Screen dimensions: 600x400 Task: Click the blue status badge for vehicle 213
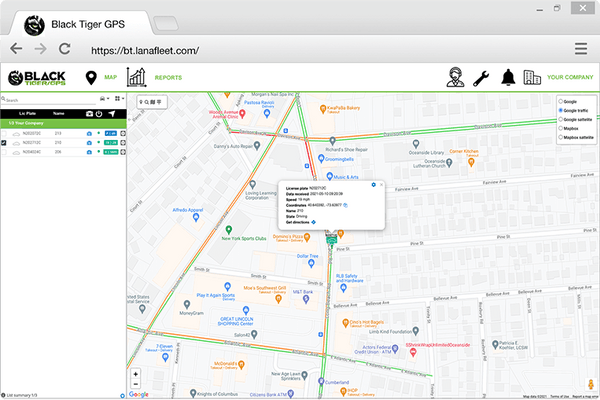[x=111, y=134]
